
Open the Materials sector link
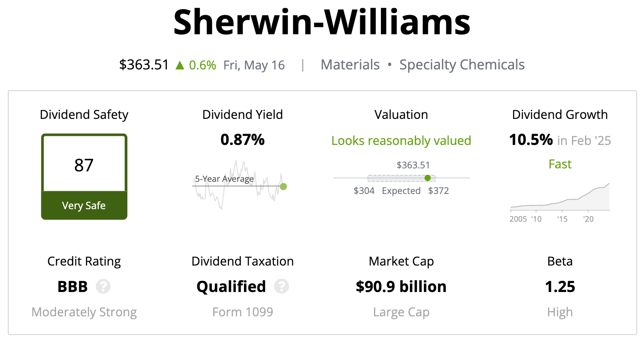coord(350,65)
